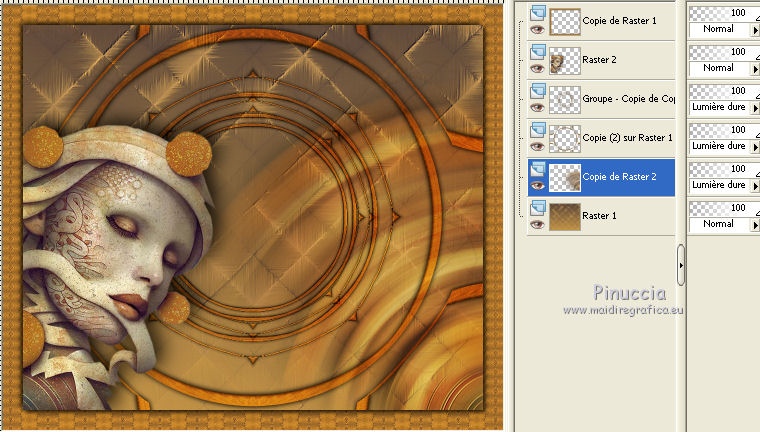Viewport: 760px width, 432px height.
Task: Select layer named Raster 2
Action: 599,60
